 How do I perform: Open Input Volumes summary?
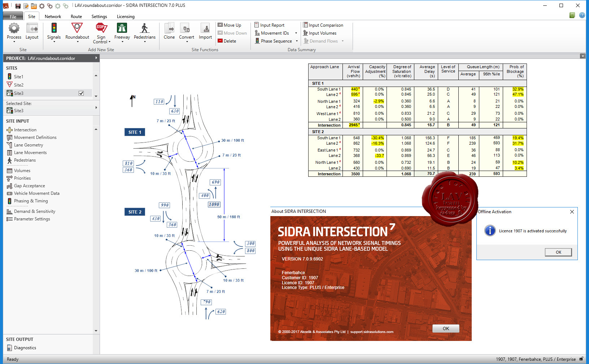pos(319,33)
